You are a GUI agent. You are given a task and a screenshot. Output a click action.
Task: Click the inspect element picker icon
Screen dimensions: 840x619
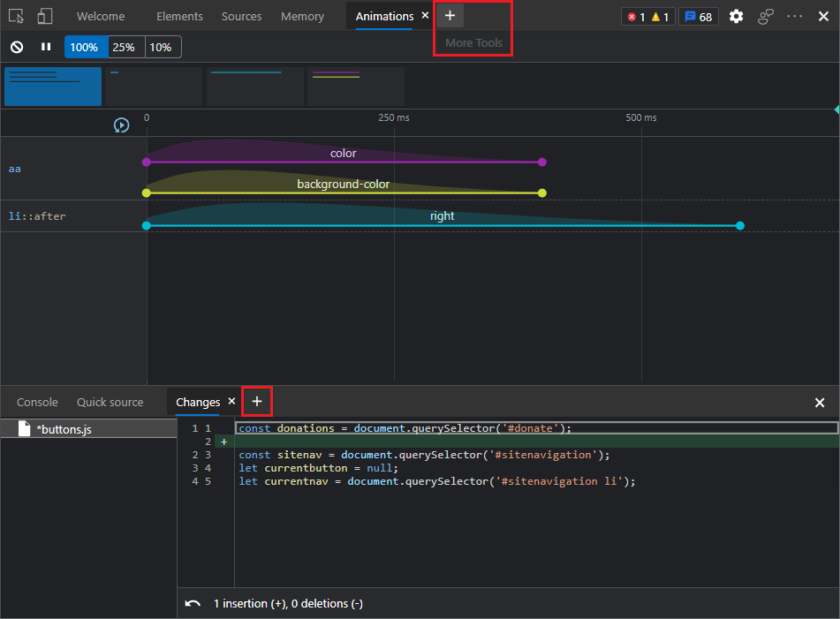click(17, 16)
